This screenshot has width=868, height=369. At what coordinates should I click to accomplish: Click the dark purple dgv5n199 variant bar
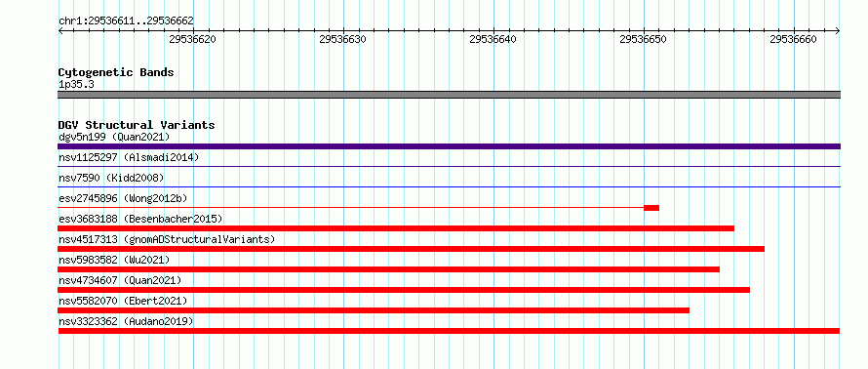point(449,146)
